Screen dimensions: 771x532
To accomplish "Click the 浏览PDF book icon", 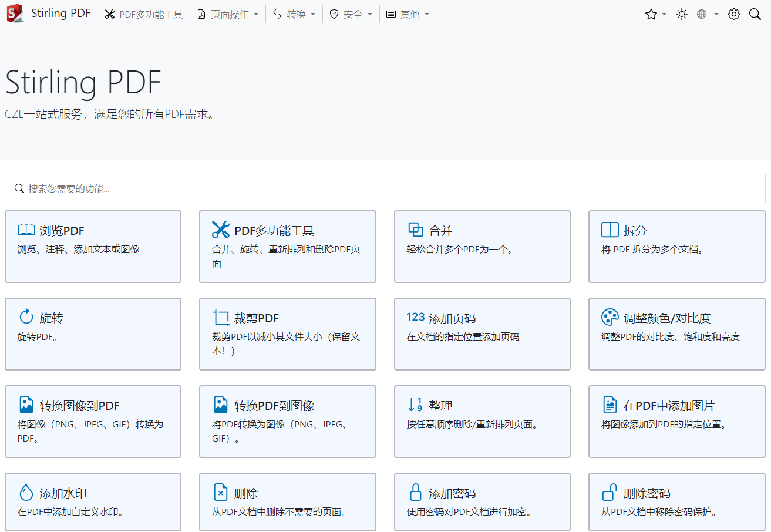I will [26, 230].
